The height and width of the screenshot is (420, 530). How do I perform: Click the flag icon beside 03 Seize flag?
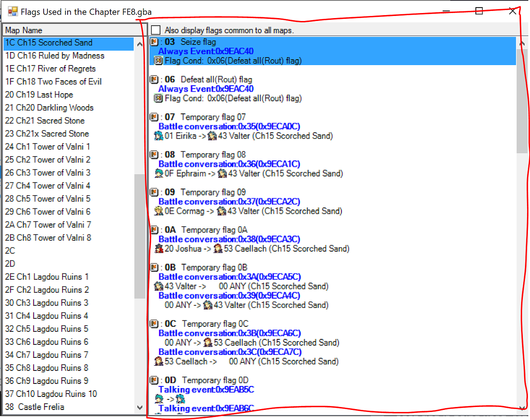point(154,42)
